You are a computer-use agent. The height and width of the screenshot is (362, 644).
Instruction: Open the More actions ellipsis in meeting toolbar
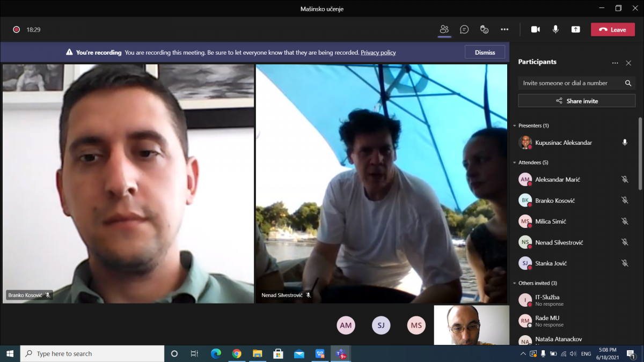pyautogui.click(x=504, y=29)
